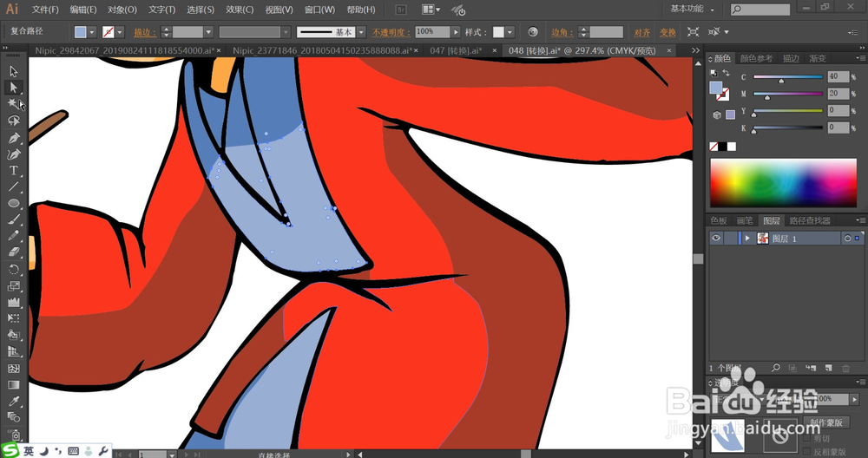Pick the Eyedropper tool
868x458 pixels.
(x=14, y=401)
